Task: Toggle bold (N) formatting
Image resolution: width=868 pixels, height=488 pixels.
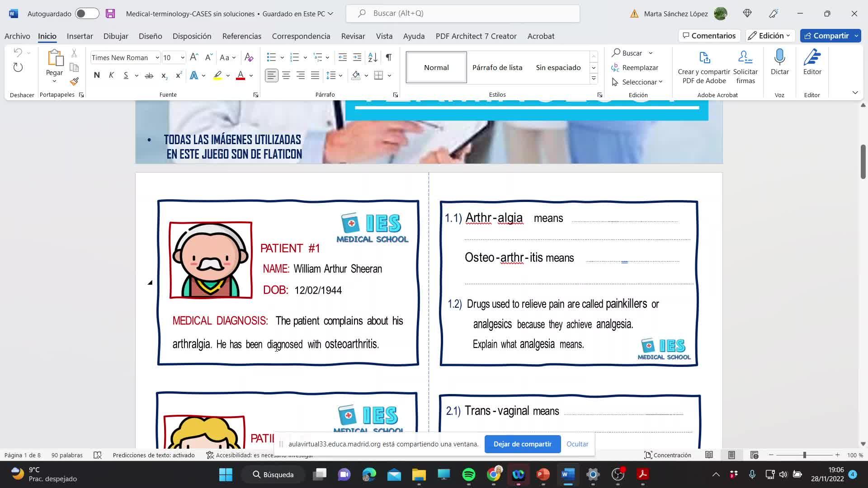Action: (x=97, y=75)
